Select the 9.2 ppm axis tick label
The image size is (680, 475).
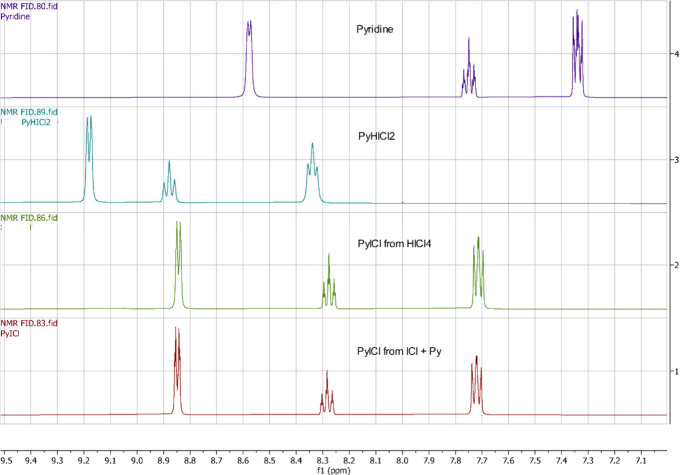(84, 460)
